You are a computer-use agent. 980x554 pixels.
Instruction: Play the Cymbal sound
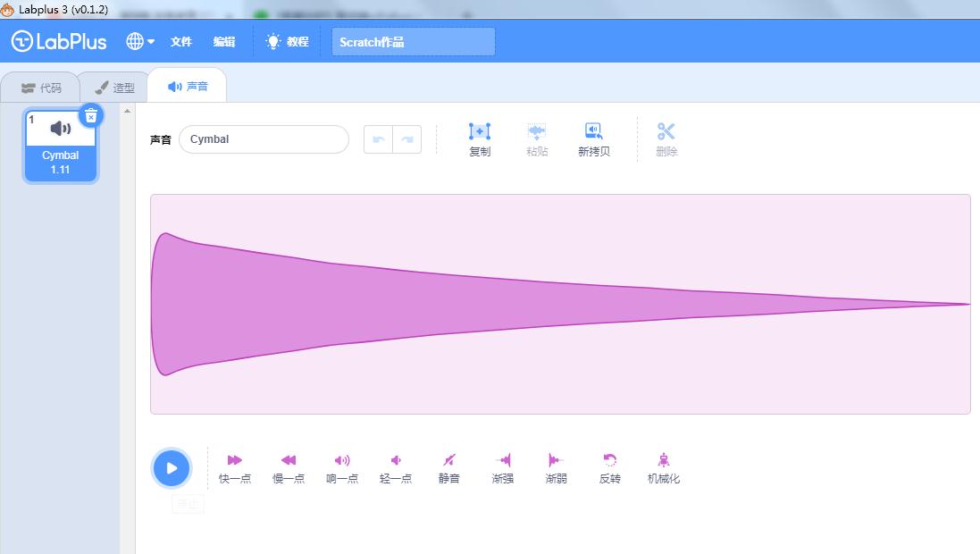[x=172, y=468]
